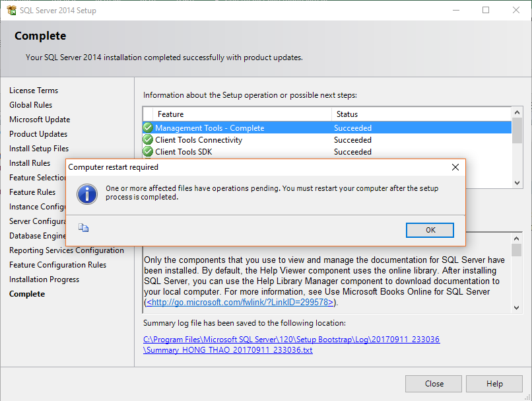Click scroll down arrow of the details text box
This screenshot has height=401, width=532.
(516, 308)
